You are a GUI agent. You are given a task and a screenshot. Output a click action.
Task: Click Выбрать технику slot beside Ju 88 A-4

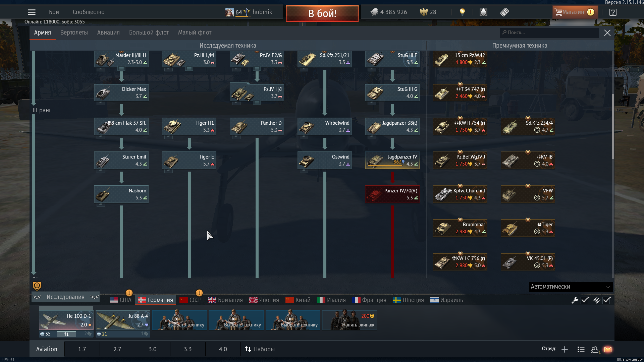(x=179, y=320)
